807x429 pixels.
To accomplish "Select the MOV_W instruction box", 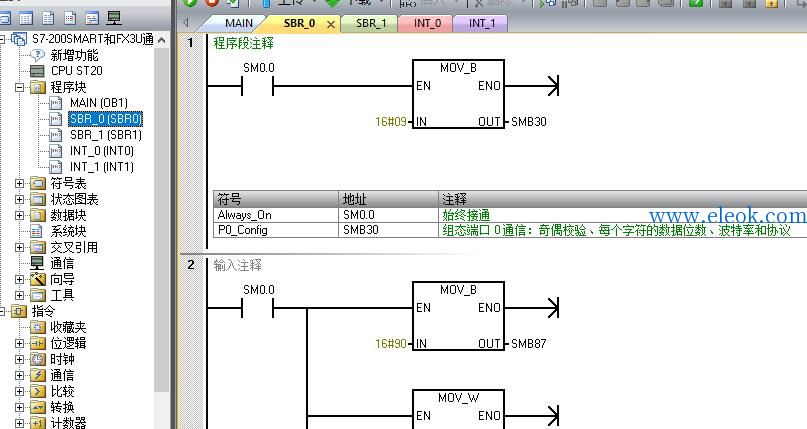I will [458, 409].
